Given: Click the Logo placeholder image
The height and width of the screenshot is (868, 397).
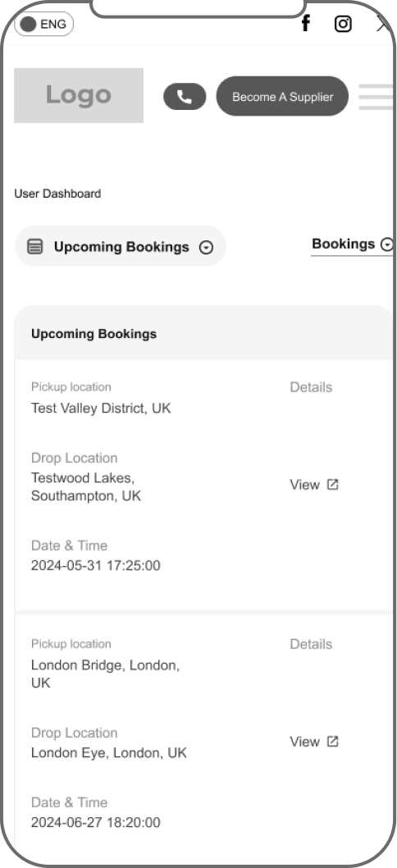Looking at the screenshot, I should (79, 95).
